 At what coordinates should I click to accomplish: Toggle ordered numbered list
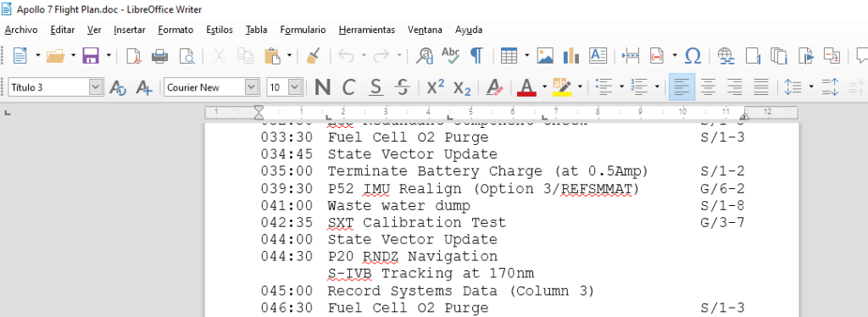pyautogui.click(x=639, y=86)
